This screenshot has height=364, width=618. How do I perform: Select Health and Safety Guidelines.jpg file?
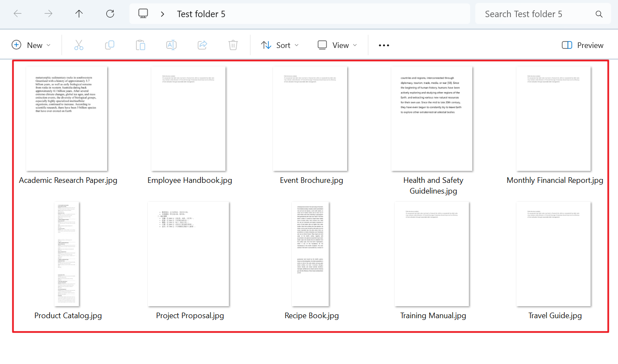coord(432,119)
